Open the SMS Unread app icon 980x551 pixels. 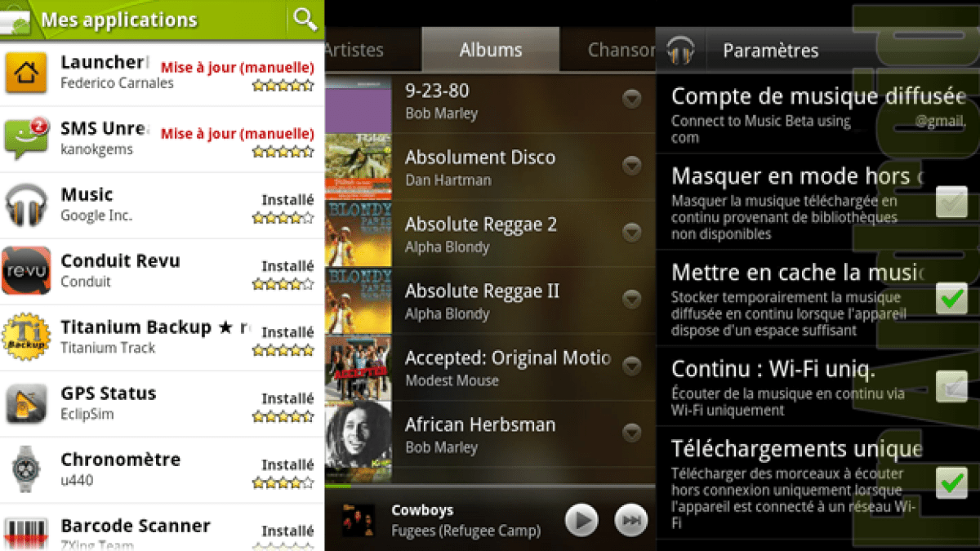pos(26,139)
